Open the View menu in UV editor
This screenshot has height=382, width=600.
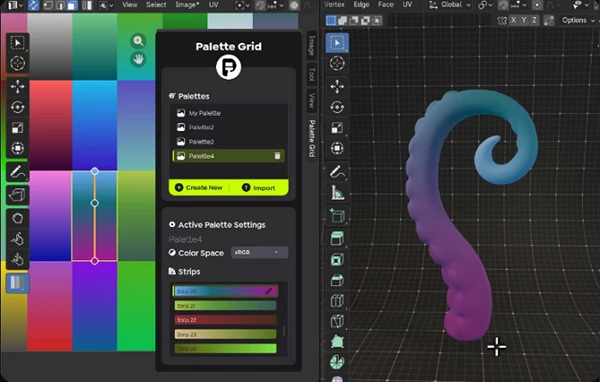click(130, 5)
